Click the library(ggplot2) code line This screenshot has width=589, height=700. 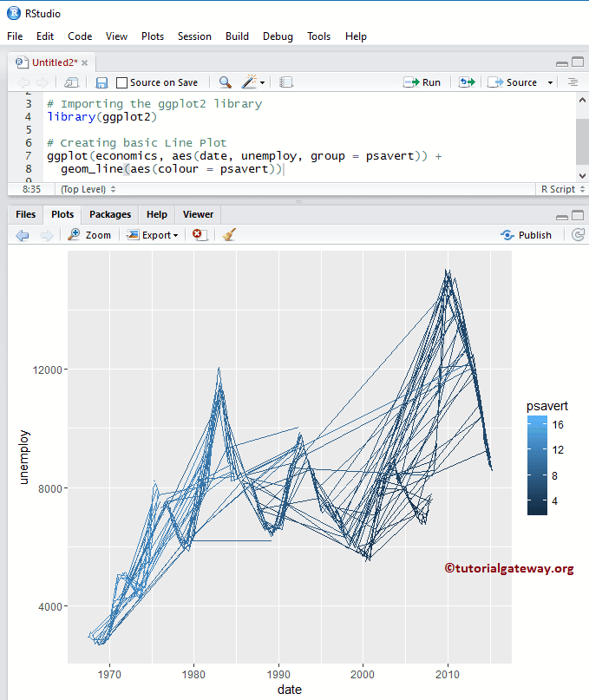click(101, 117)
